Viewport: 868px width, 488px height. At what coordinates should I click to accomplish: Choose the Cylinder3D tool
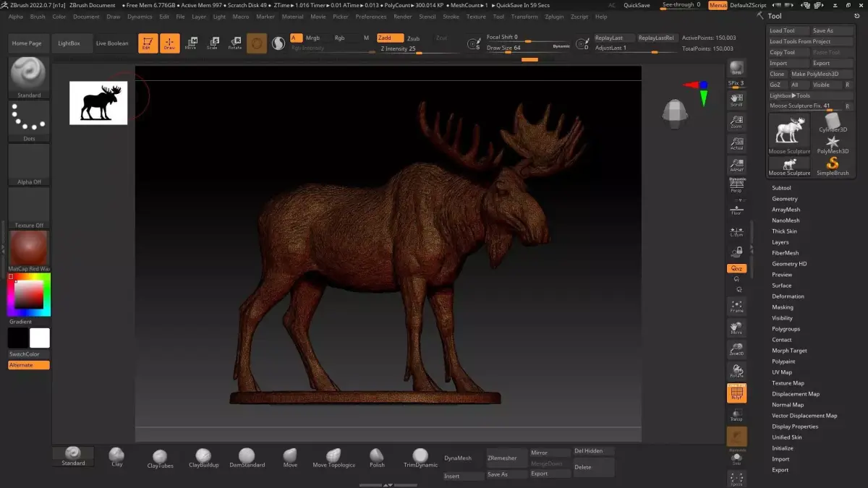pos(833,123)
